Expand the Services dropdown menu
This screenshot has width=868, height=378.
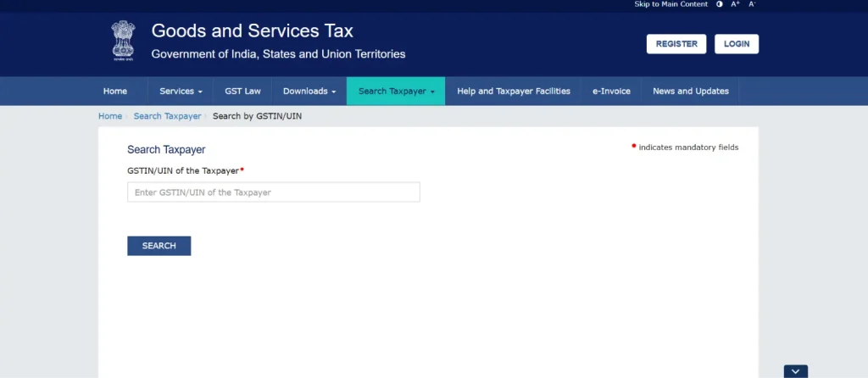click(181, 92)
